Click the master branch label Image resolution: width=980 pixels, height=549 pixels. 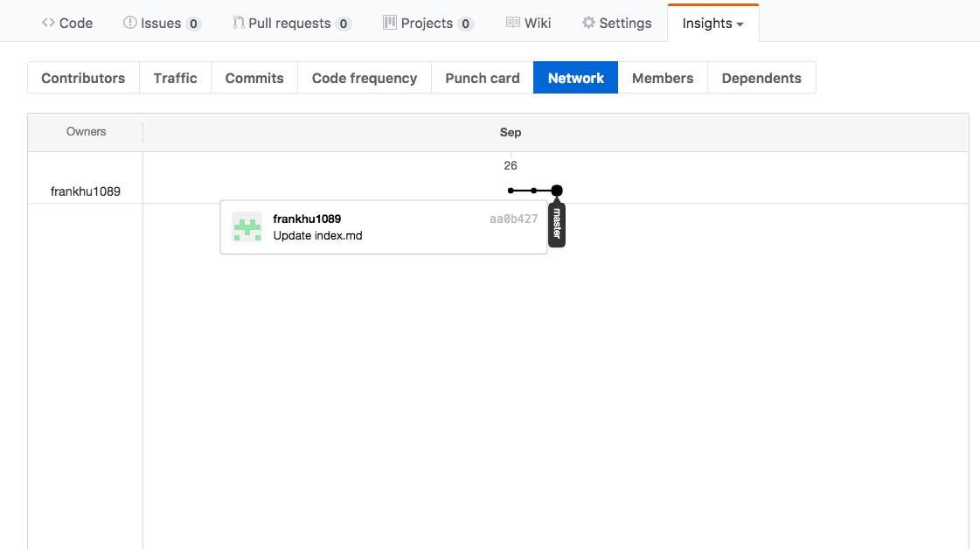pyautogui.click(x=557, y=223)
